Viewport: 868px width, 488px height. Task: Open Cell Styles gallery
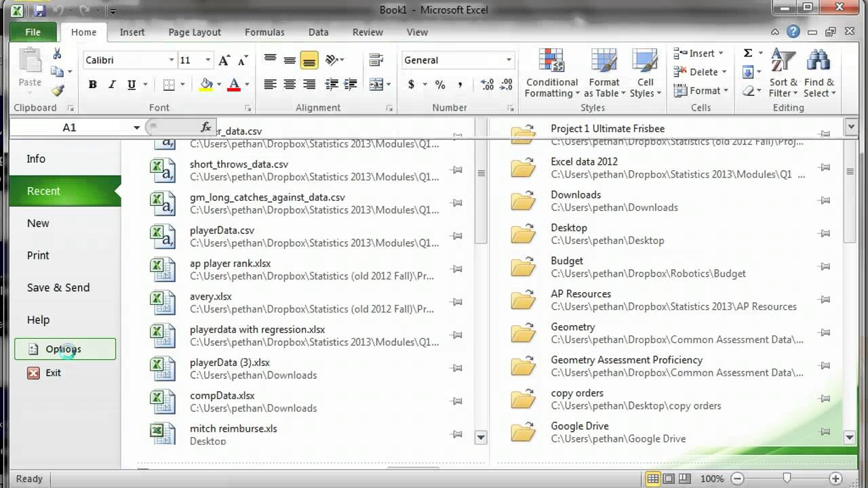coord(645,73)
